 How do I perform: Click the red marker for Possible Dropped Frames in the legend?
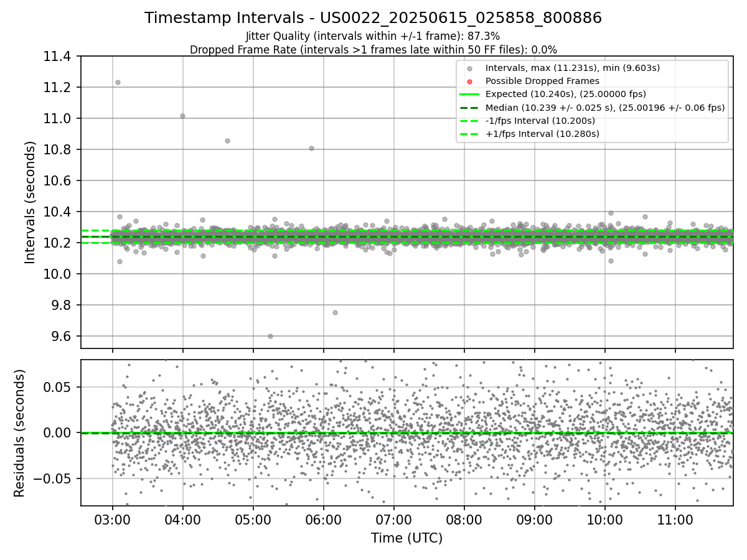[469, 82]
